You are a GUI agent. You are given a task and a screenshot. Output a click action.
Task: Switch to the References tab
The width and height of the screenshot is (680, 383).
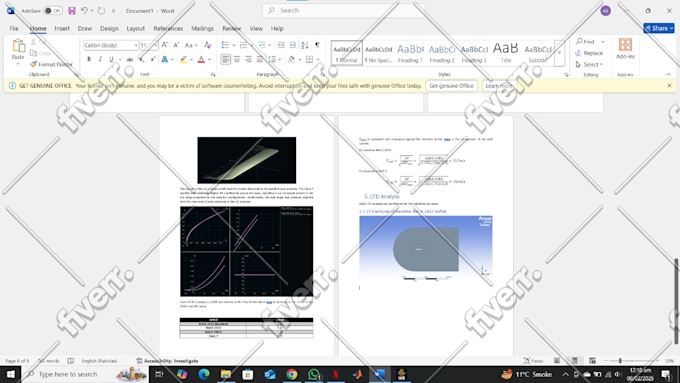[168, 28]
